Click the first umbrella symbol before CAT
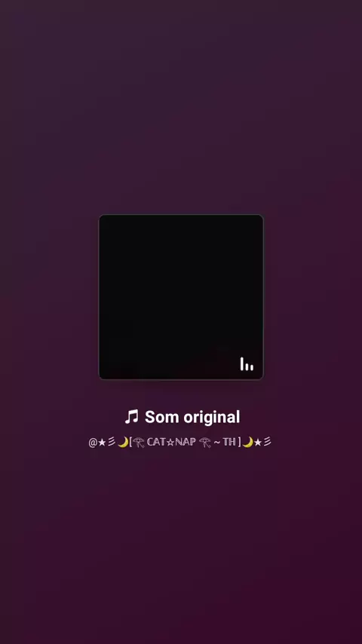The width and height of the screenshot is (362, 644). click(x=139, y=443)
